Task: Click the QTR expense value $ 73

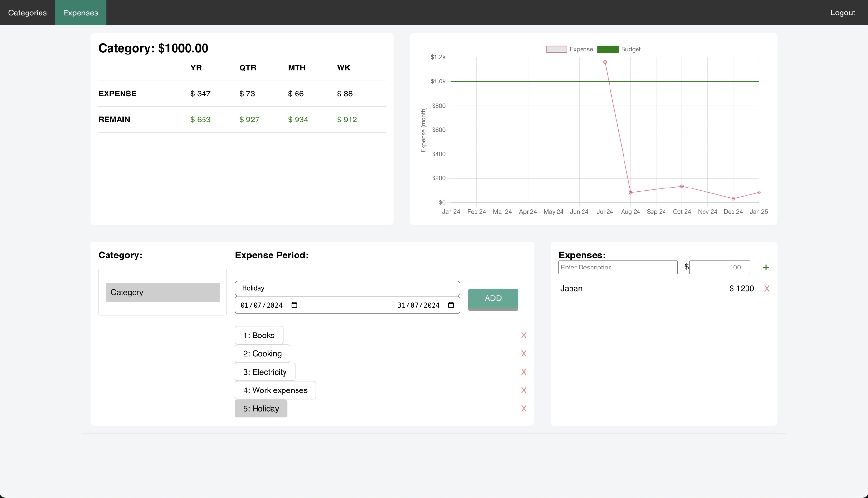Action: 247,94
